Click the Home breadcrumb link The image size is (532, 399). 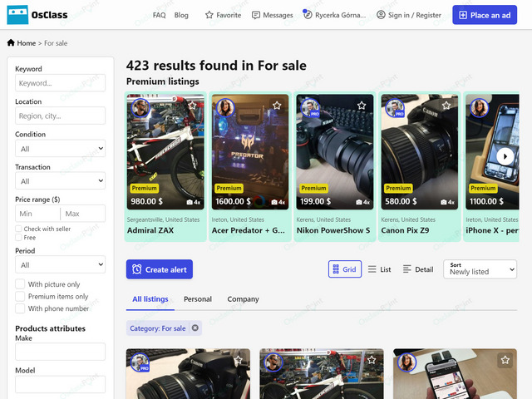tap(27, 43)
